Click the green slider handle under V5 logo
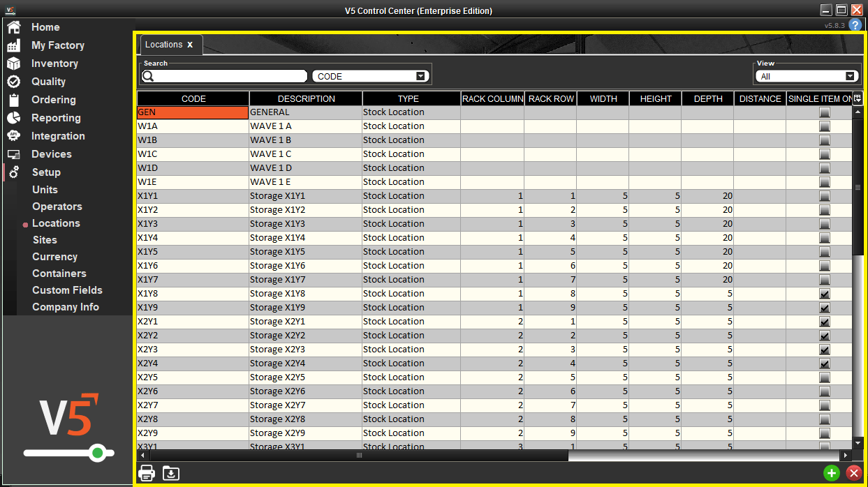Image resolution: width=868 pixels, height=487 pixels. pyautogui.click(x=98, y=454)
